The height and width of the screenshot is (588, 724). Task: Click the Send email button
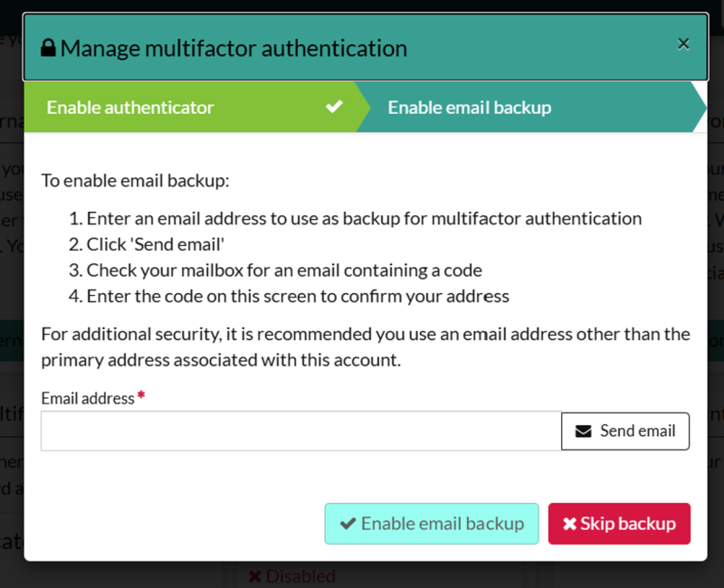625,432
